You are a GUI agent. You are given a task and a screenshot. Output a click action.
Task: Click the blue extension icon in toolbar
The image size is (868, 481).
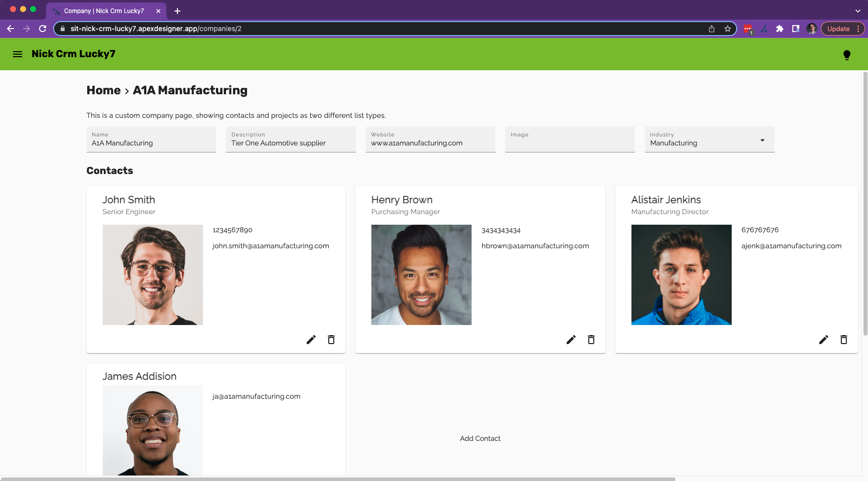tap(764, 29)
